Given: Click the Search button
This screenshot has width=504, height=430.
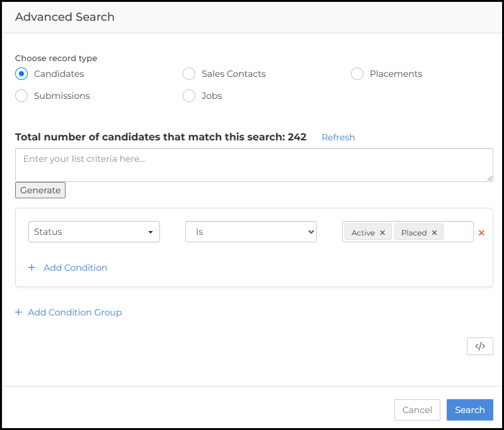Looking at the screenshot, I should pos(469,410).
